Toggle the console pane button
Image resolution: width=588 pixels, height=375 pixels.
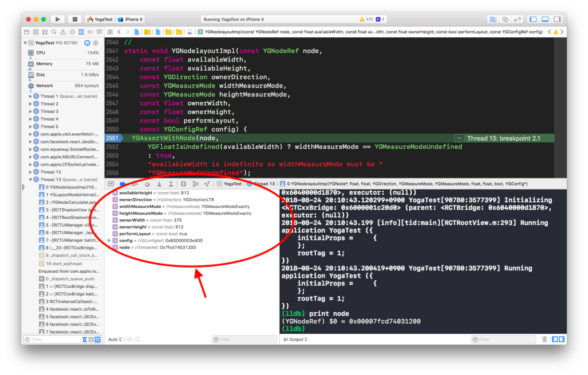pyautogui.click(x=562, y=339)
